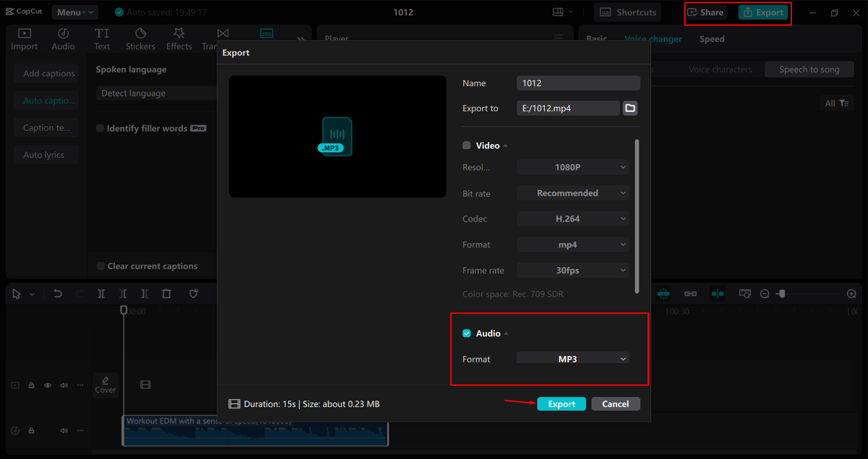This screenshot has height=459, width=868.
Task: Click the timeline zoom out icon
Action: point(765,294)
